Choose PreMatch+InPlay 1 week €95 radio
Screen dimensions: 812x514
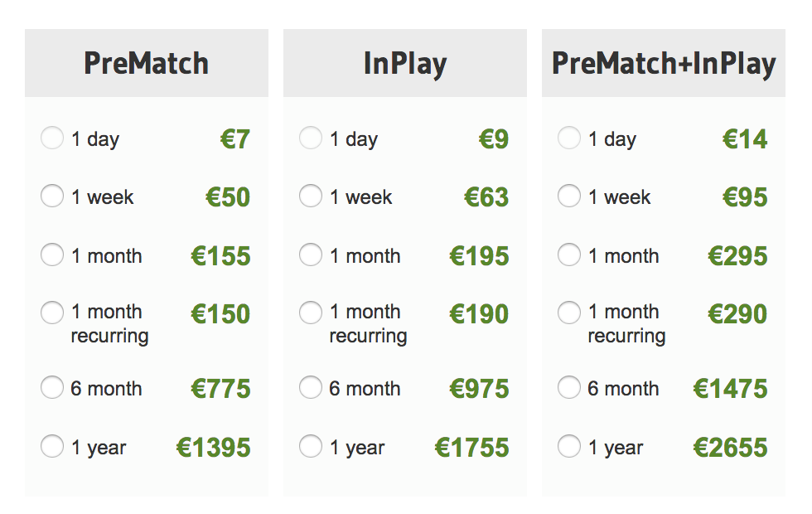568,196
